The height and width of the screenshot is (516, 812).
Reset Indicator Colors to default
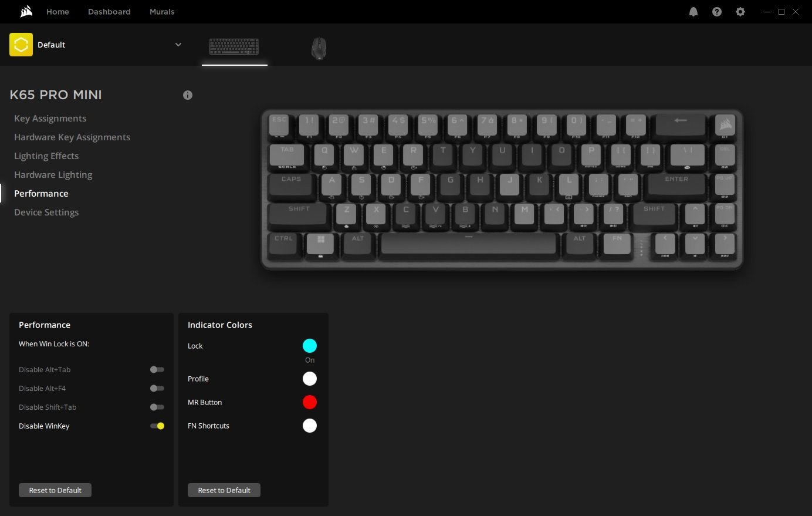click(224, 490)
